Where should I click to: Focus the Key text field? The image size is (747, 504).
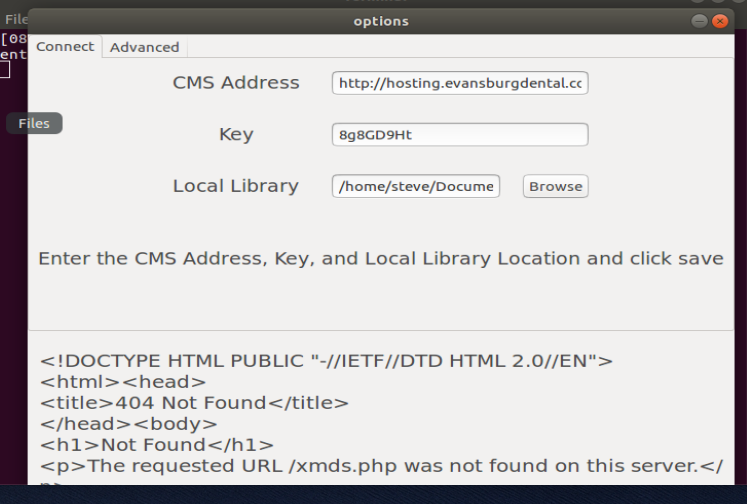pyautogui.click(x=460, y=135)
